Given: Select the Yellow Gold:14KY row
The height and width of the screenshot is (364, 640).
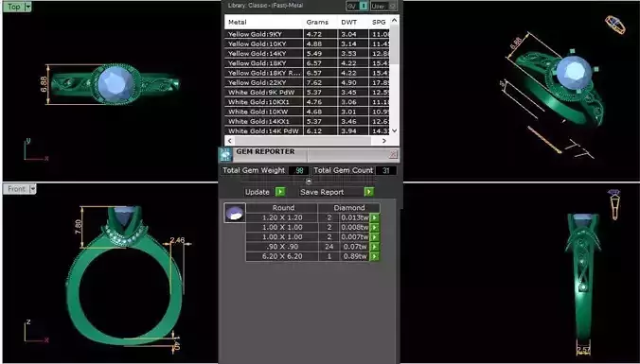Looking at the screenshot, I should [x=308, y=53].
